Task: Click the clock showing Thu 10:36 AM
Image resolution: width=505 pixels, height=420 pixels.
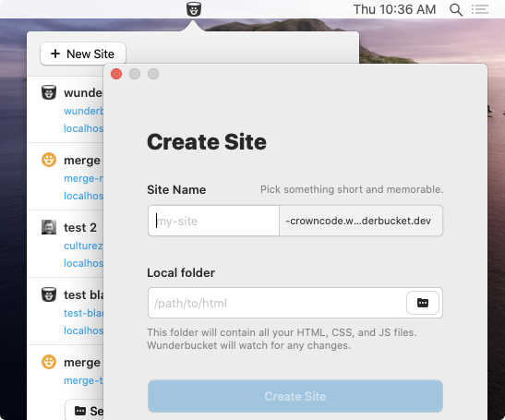Action: [x=394, y=9]
